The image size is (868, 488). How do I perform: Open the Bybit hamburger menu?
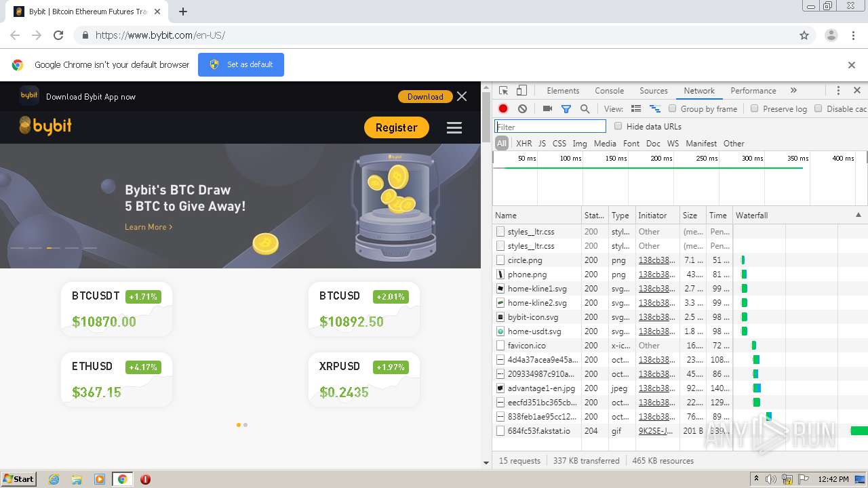pyautogui.click(x=454, y=127)
